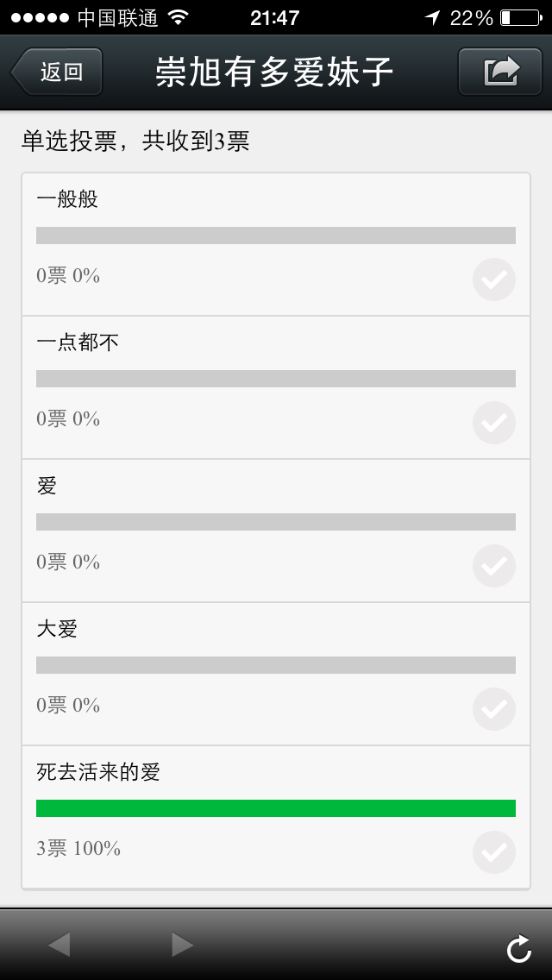Tap the page title 崇旭有多爱妹子
The height and width of the screenshot is (980, 552).
[274, 72]
